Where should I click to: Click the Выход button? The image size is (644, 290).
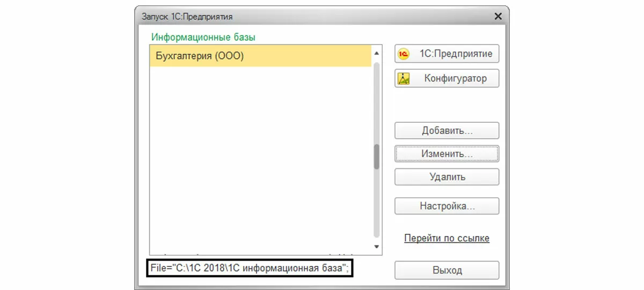pyautogui.click(x=447, y=270)
